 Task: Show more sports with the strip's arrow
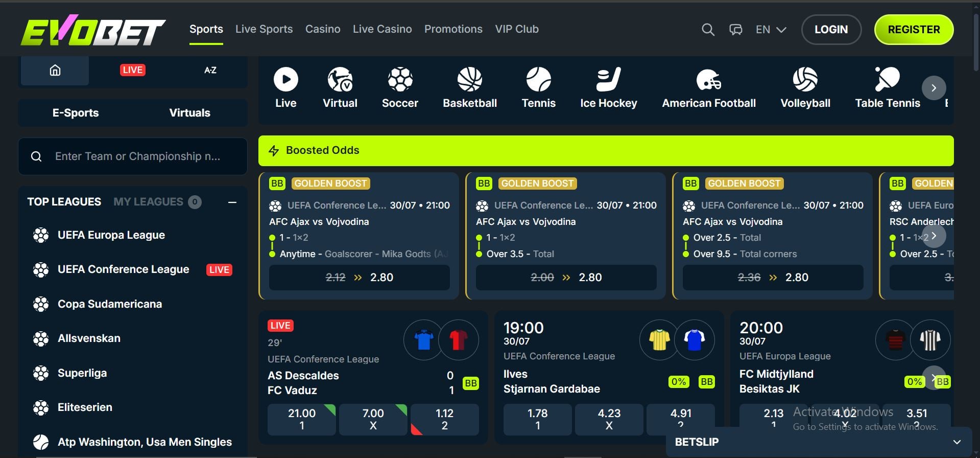point(934,88)
